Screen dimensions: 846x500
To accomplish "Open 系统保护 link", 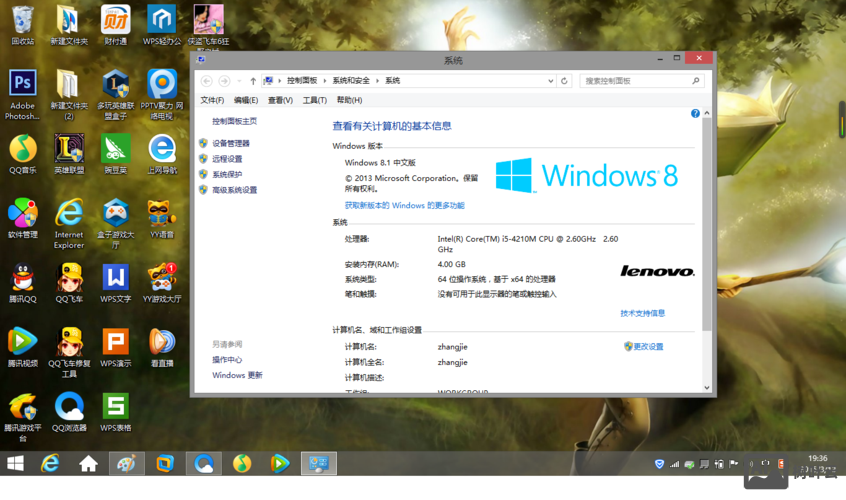I will [x=227, y=175].
